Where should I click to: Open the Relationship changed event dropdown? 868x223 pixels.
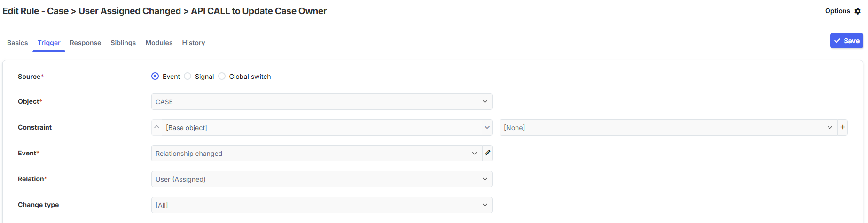tap(317, 153)
